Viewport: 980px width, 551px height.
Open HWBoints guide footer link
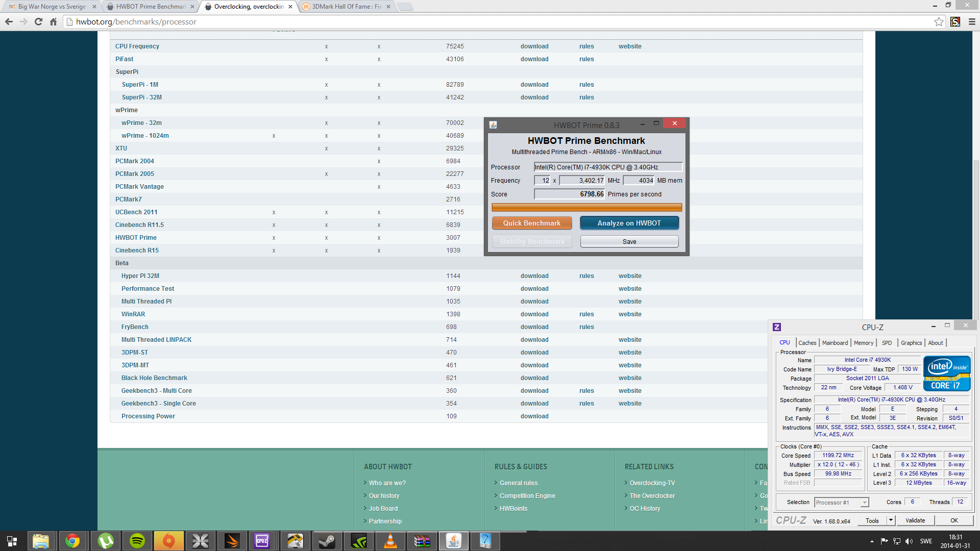click(x=513, y=509)
